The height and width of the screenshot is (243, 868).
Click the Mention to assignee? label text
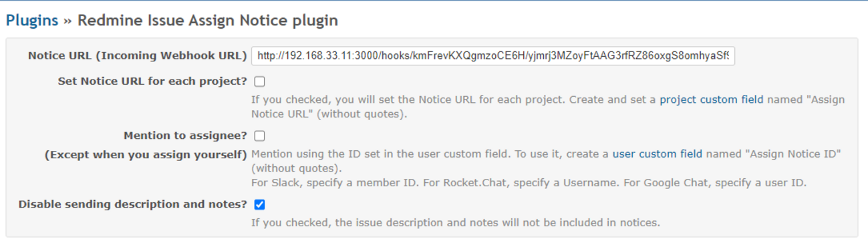[x=186, y=136]
